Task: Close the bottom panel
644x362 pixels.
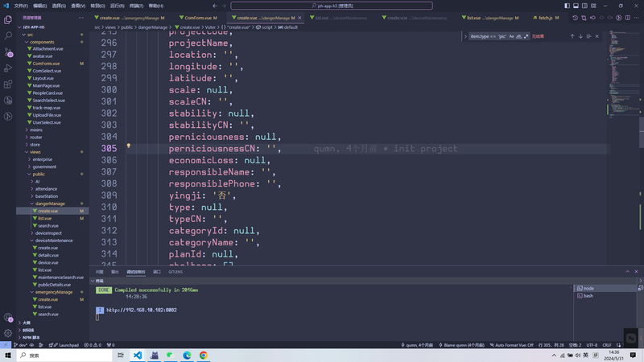Action: point(636,272)
